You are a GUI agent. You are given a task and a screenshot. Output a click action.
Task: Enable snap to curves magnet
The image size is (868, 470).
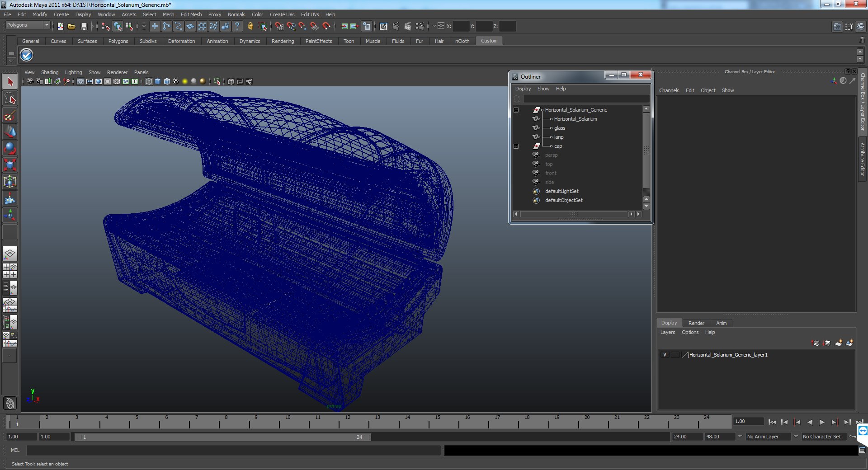click(x=291, y=26)
